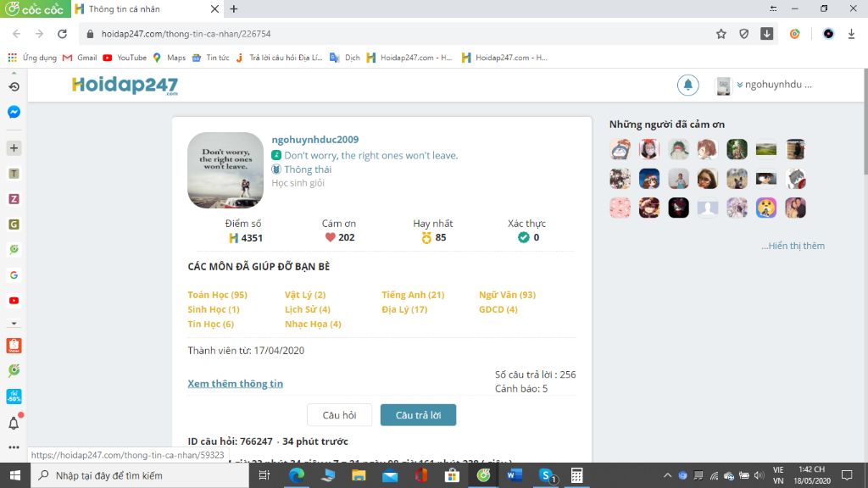Click the Vật Lý (2) subject link
Screen dimensions: 868x488
305,295
